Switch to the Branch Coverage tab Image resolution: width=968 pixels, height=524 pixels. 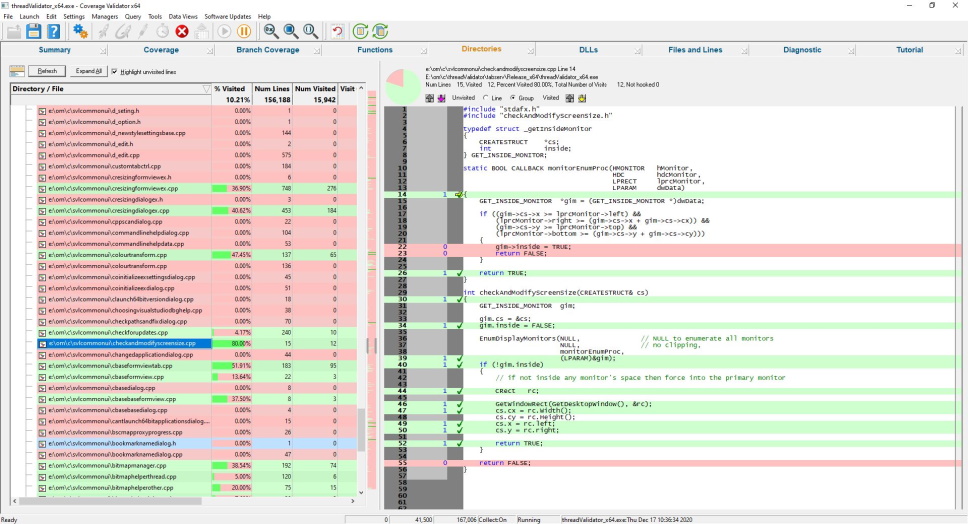coord(267,50)
